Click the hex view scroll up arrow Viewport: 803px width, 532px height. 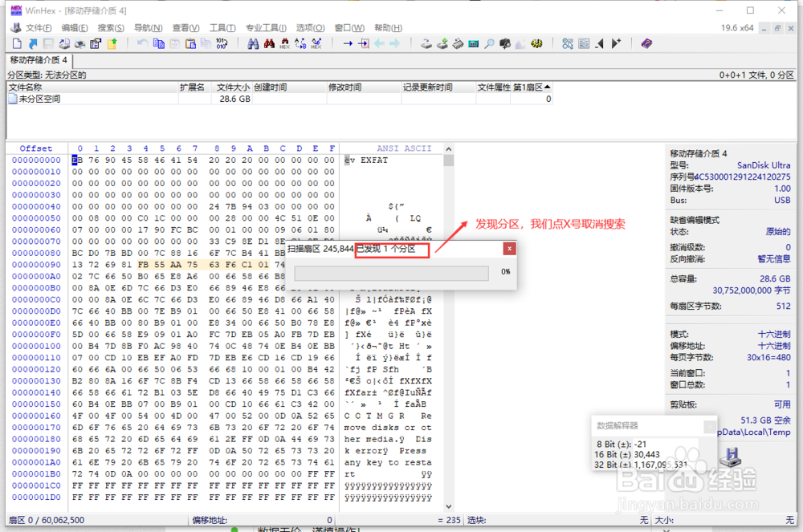point(449,149)
